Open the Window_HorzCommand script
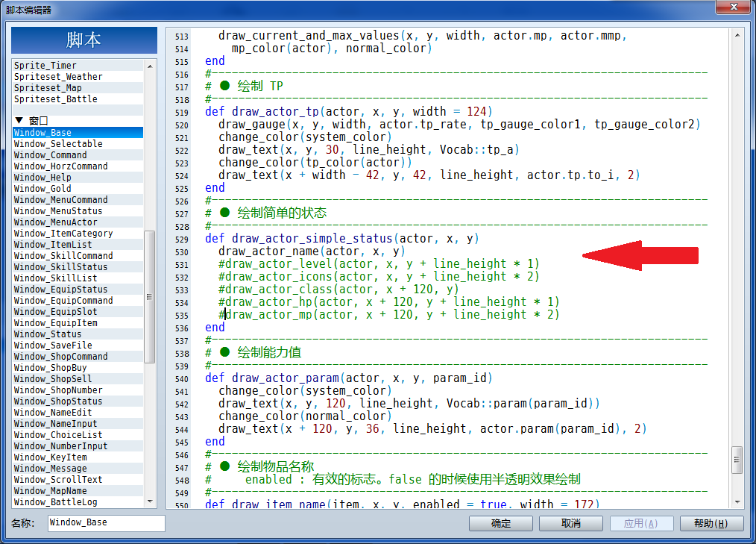The width and height of the screenshot is (756, 544). click(78, 166)
